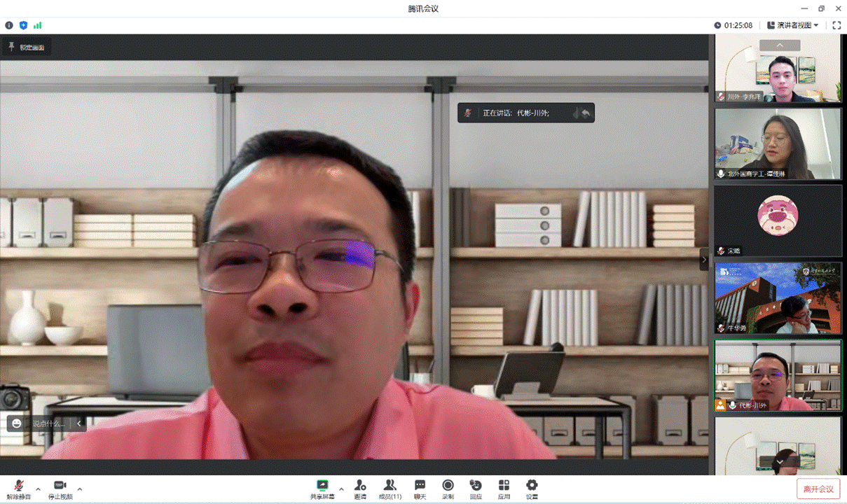Image resolution: width=847 pixels, height=504 pixels.
Task: Check the blue security shield icon
Action: click(x=23, y=25)
